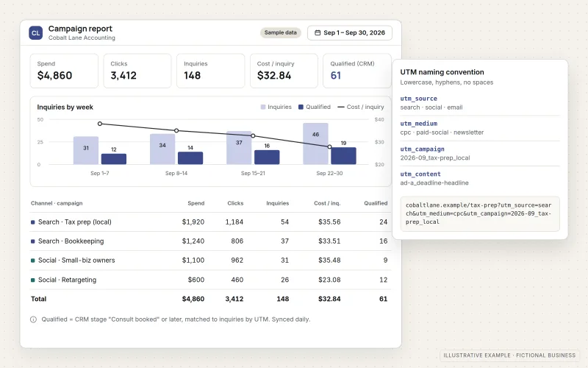
Task: Click the cost line point above Sep 15–21
Action: click(x=253, y=136)
